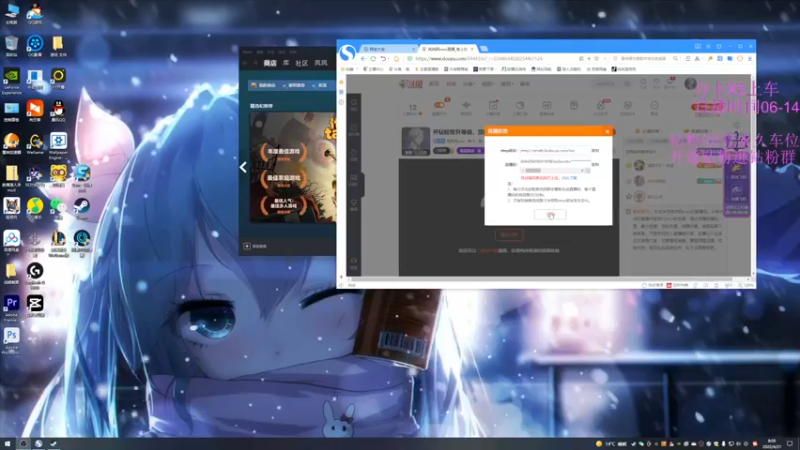Open the Baidu Netdisk desktop shortcut
Screen dimensions: 800x450
(x=11, y=241)
